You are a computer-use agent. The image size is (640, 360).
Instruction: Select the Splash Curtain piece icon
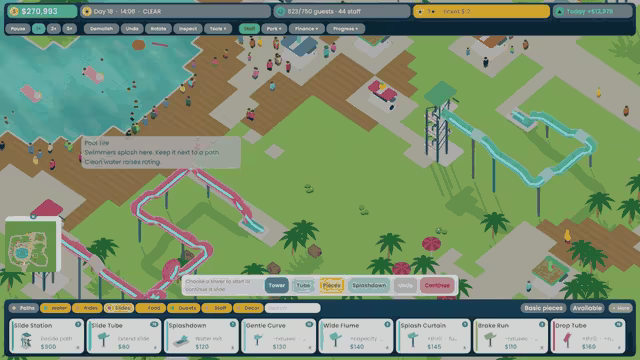pos(412,340)
